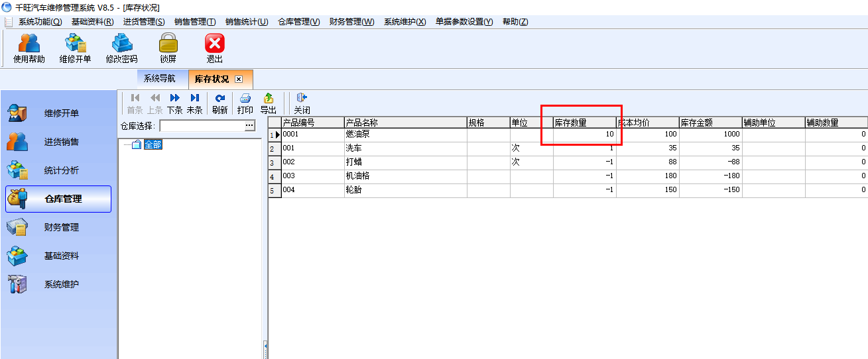Open the 仓库管理(V) menu
The width and height of the screenshot is (868, 359).
click(x=299, y=22)
